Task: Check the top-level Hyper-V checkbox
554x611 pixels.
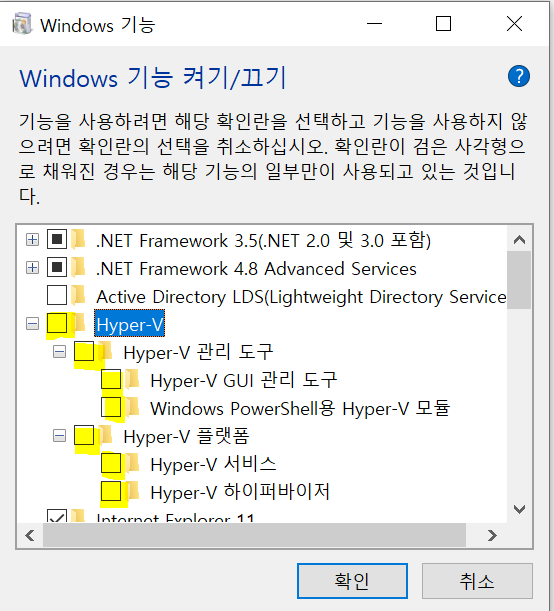Action: click(57, 323)
